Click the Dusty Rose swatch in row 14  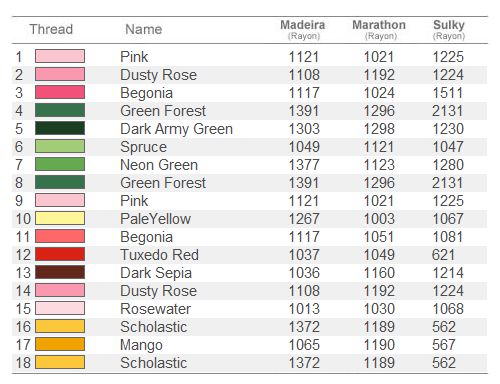(60, 290)
